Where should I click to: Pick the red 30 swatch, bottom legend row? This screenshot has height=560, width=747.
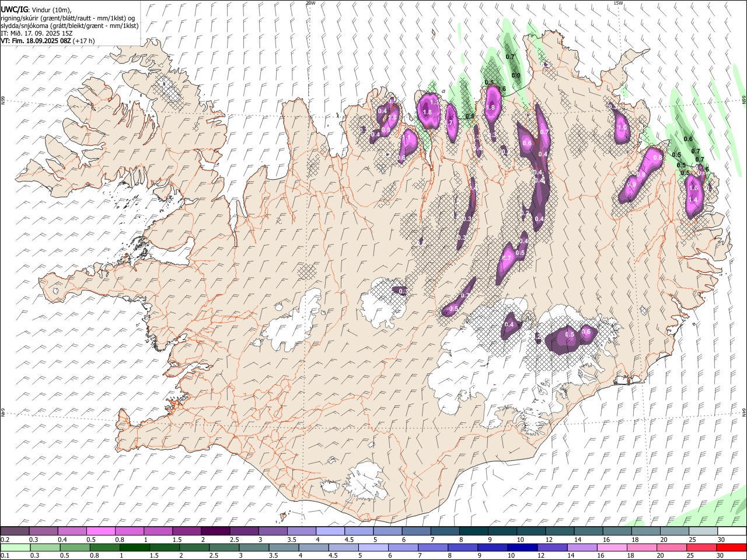pyautogui.click(x=731, y=548)
